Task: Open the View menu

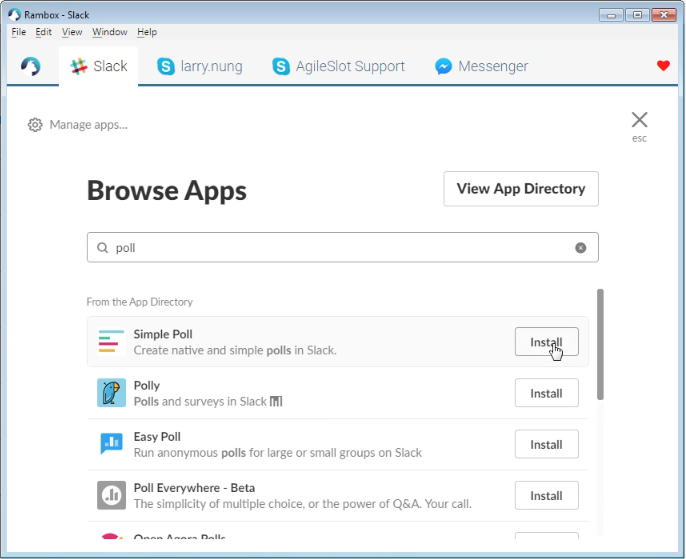Action: (72, 32)
